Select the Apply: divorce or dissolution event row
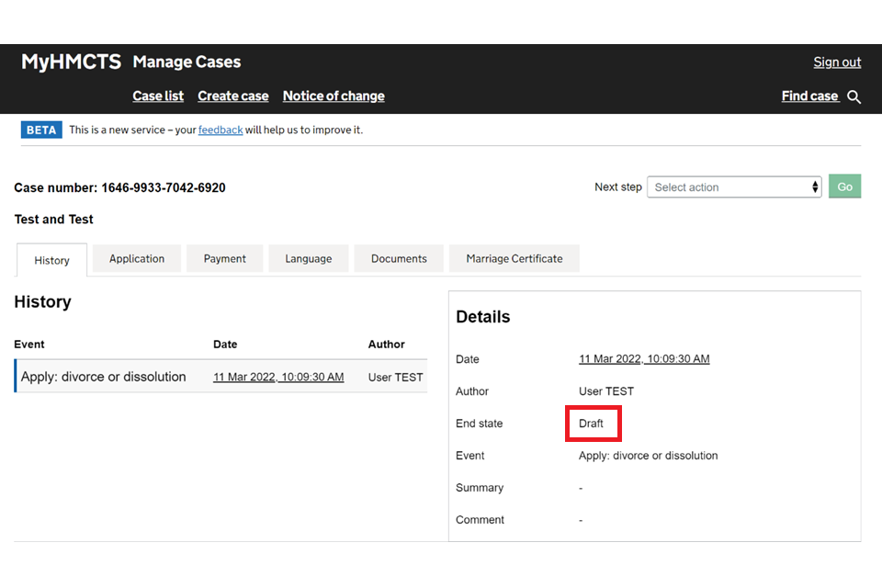 104,377
